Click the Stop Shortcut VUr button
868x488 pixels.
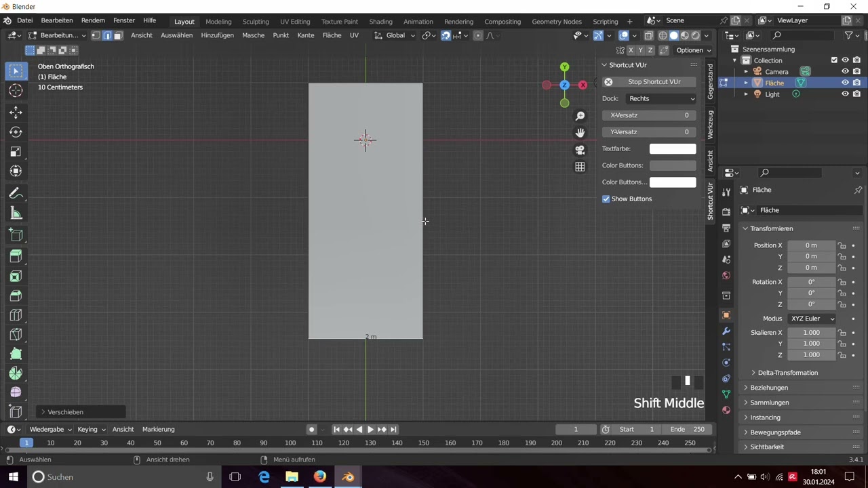[649, 82]
